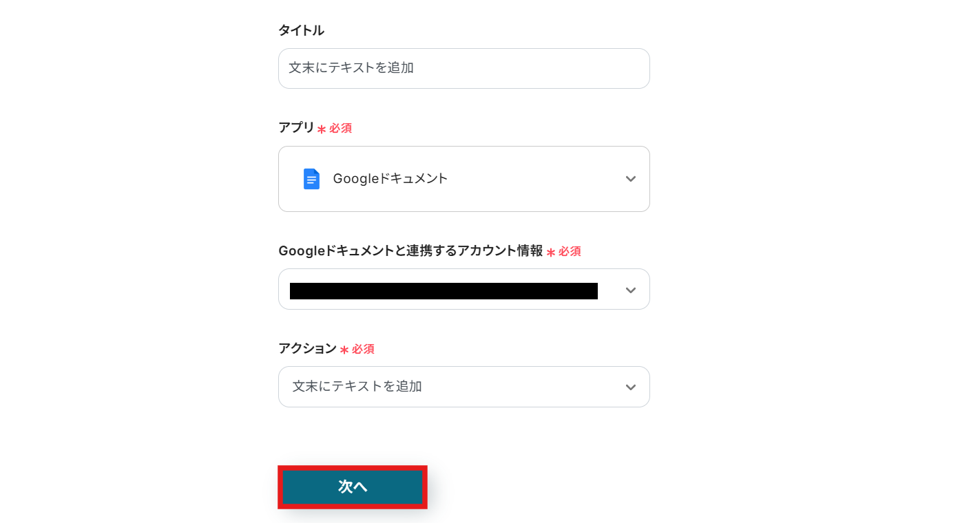Screen dimensions: 980x523
Task: Click the Google Docs app icon
Action: (311, 179)
